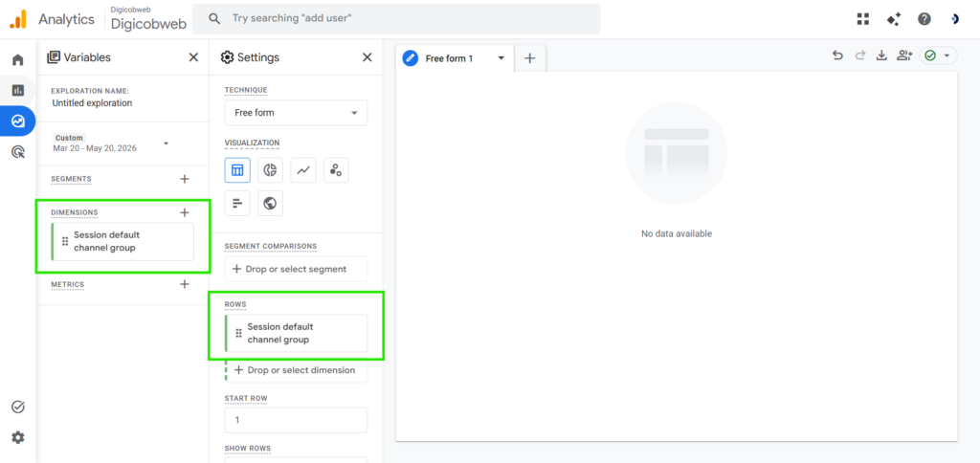Click the METRICS label
The height and width of the screenshot is (463, 980).
coord(68,284)
